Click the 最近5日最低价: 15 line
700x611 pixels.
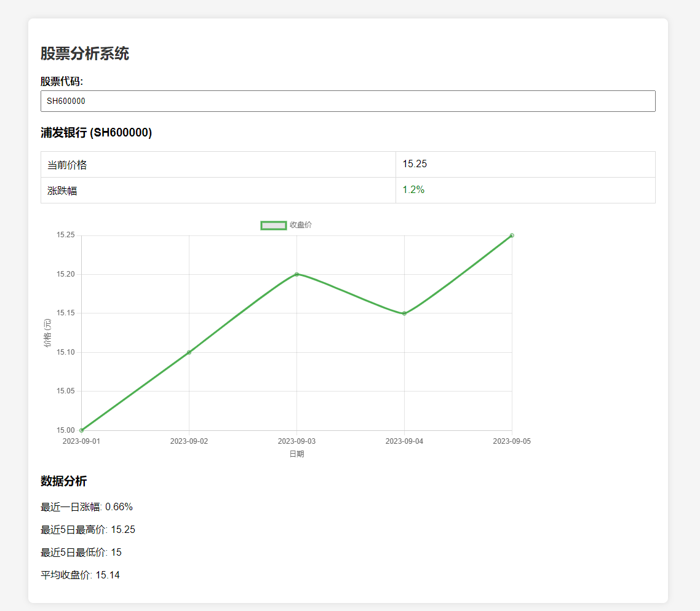[x=81, y=553]
